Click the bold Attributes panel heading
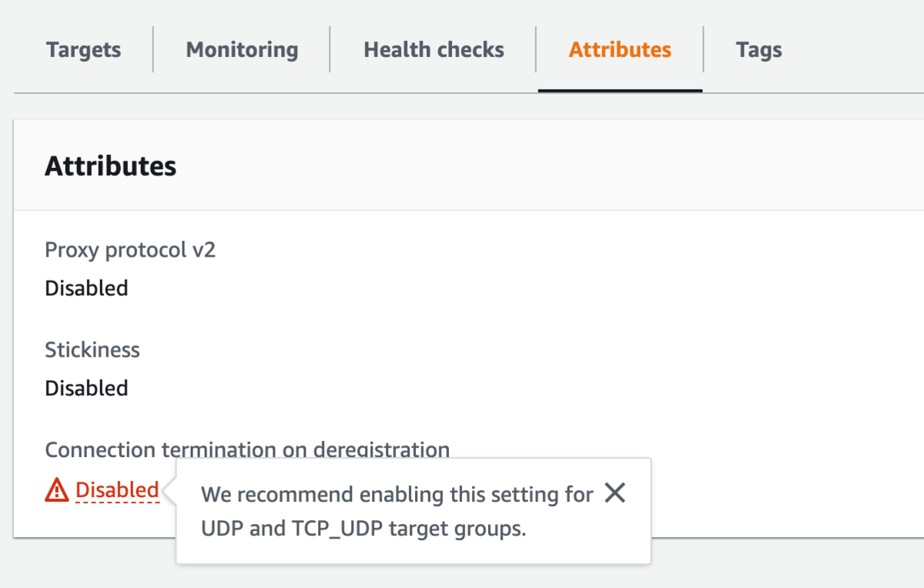924x588 pixels. point(111,166)
